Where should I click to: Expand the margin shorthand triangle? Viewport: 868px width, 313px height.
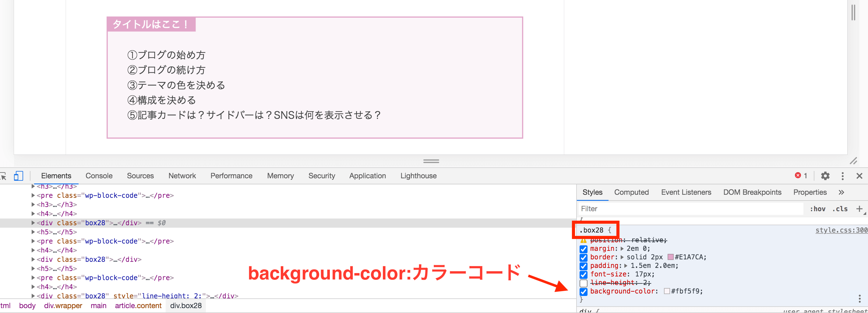pyautogui.click(x=622, y=249)
